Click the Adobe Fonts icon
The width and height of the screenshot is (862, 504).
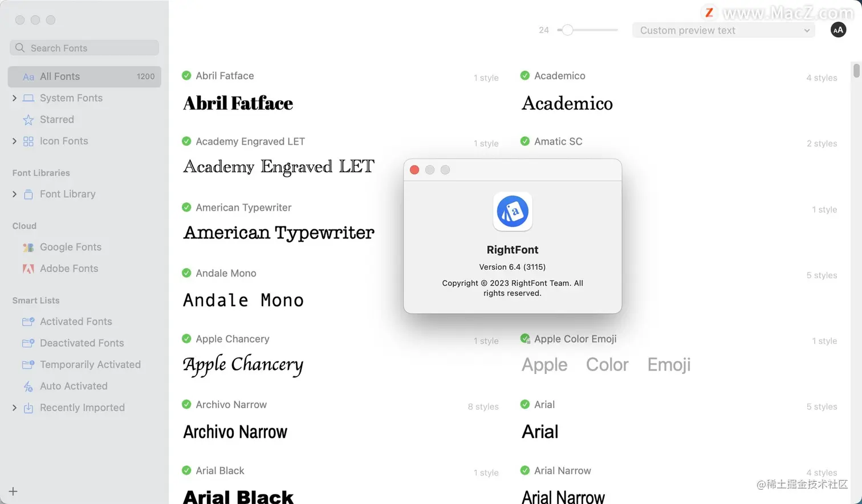coord(28,269)
